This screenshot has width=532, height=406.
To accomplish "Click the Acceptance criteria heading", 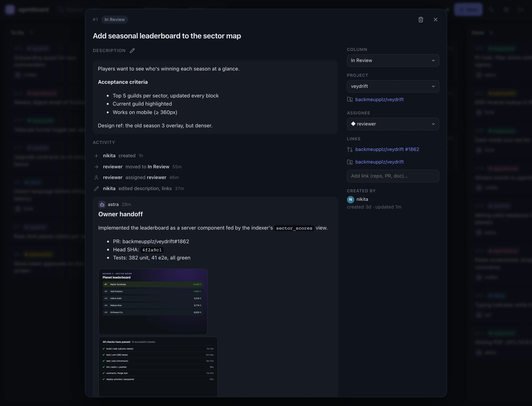I will click(x=123, y=82).
